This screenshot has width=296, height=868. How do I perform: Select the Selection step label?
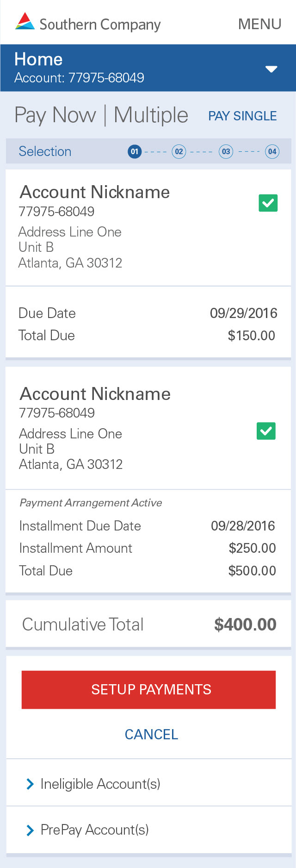[x=45, y=151]
